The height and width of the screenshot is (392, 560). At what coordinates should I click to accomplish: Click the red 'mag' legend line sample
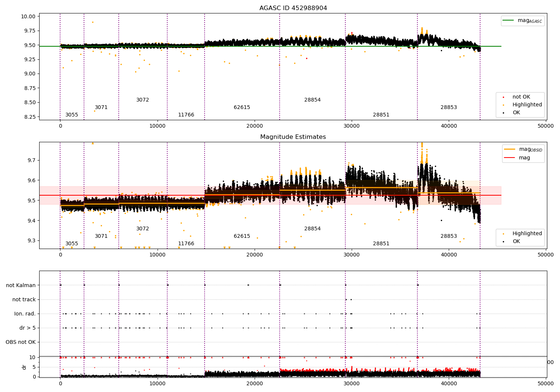(x=510, y=158)
